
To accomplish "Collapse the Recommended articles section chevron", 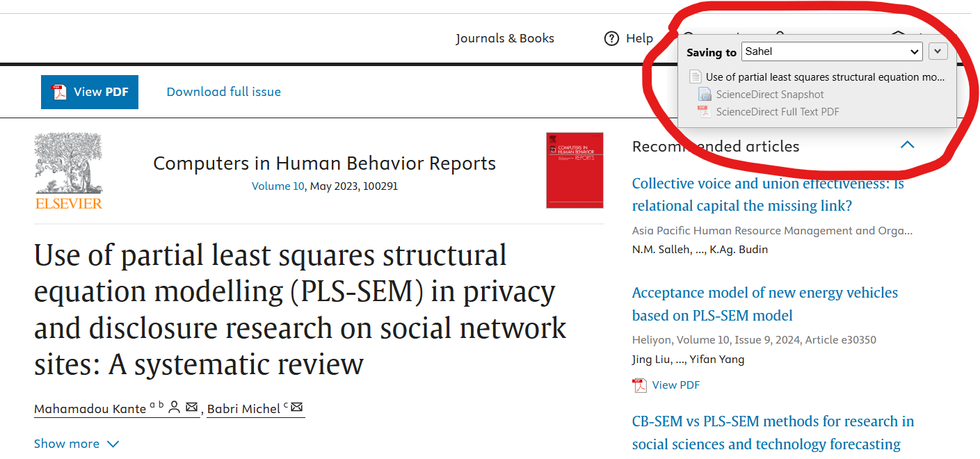I will point(907,145).
